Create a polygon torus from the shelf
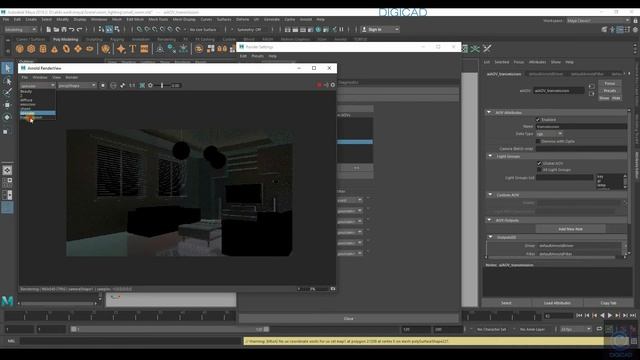640x360 pixels. 66,49
